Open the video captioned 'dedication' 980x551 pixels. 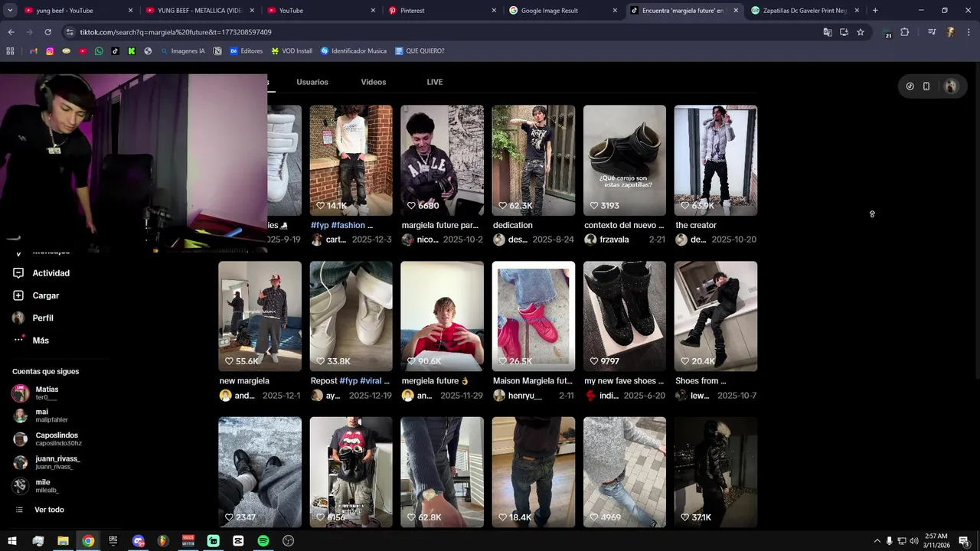tap(534, 160)
